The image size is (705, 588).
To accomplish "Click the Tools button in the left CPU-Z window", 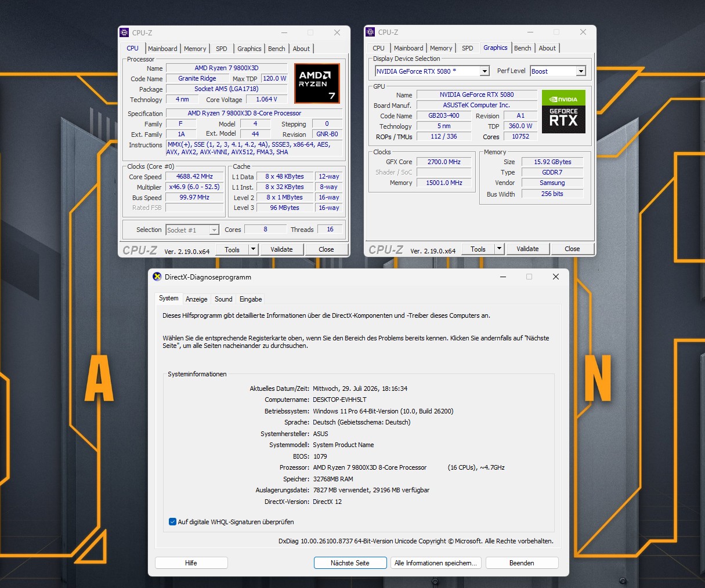I will pyautogui.click(x=232, y=249).
